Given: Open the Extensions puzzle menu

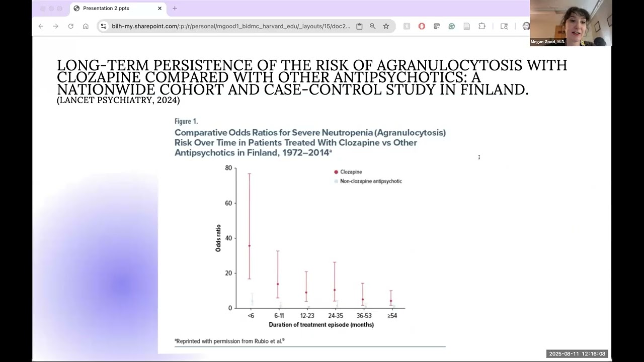Looking at the screenshot, I should coord(482,26).
